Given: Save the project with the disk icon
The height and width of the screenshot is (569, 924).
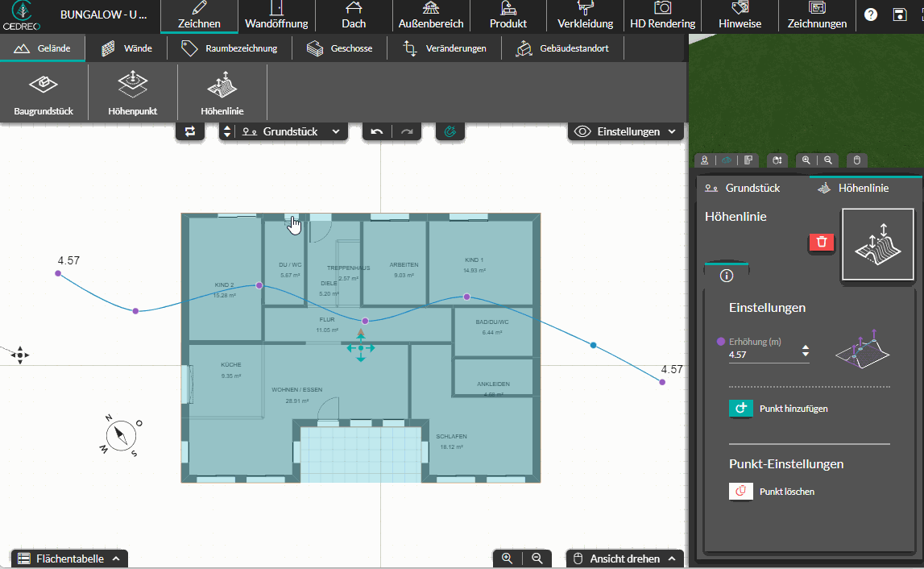Looking at the screenshot, I should [x=900, y=15].
